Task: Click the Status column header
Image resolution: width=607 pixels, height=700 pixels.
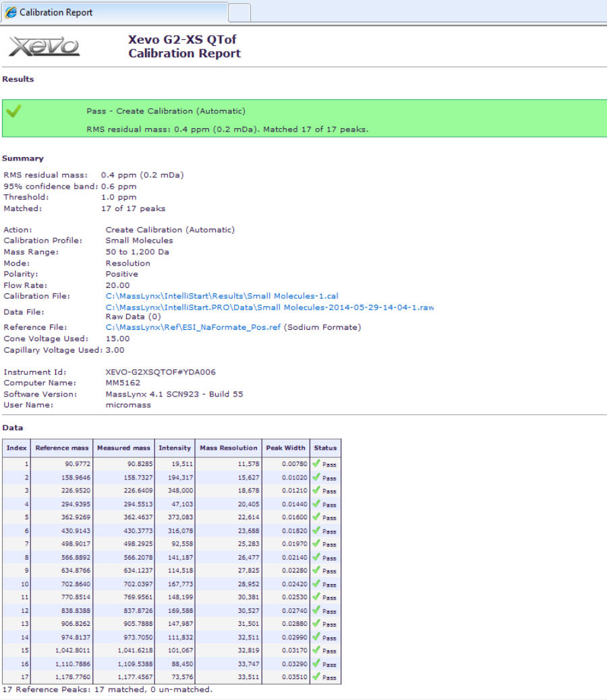Action: click(324, 447)
